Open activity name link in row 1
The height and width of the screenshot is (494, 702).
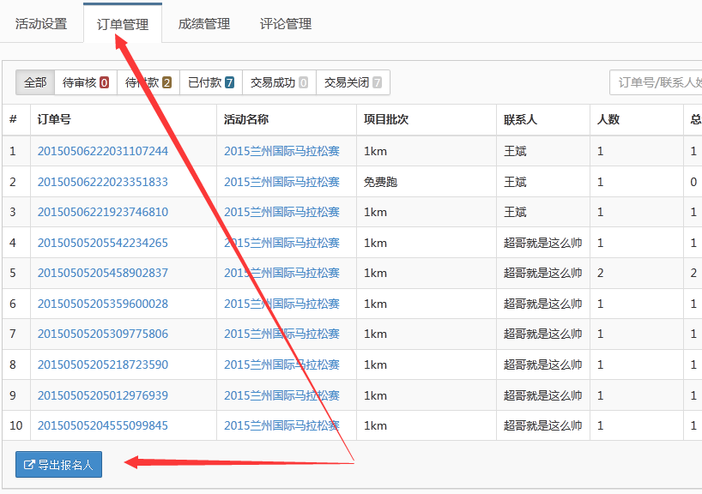(282, 151)
